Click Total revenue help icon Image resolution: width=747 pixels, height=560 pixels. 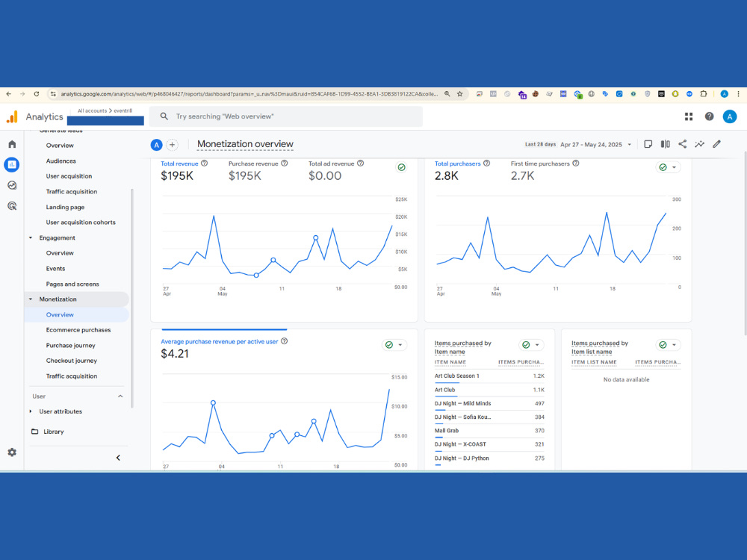(x=205, y=164)
